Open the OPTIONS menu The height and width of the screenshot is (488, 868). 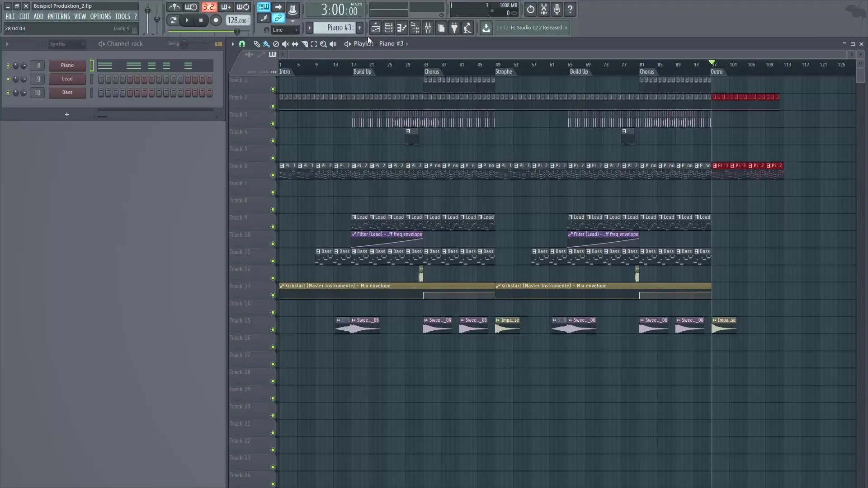100,16
